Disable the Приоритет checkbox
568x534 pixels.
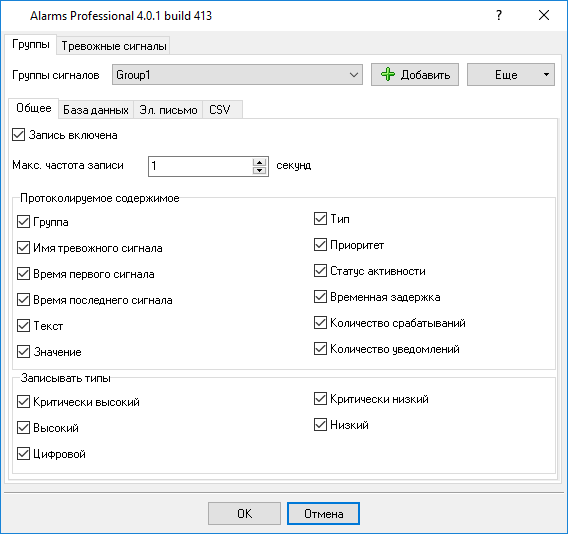click(x=320, y=245)
